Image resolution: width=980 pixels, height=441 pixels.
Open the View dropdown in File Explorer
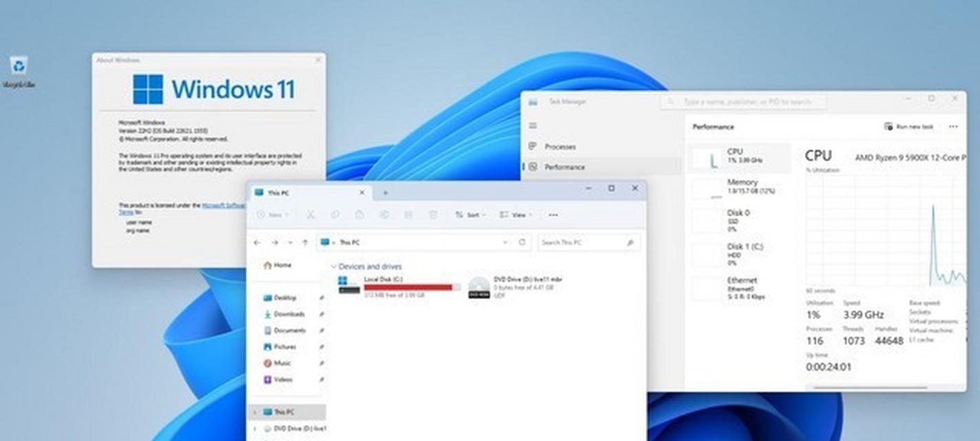pyautogui.click(x=516, y=215)
